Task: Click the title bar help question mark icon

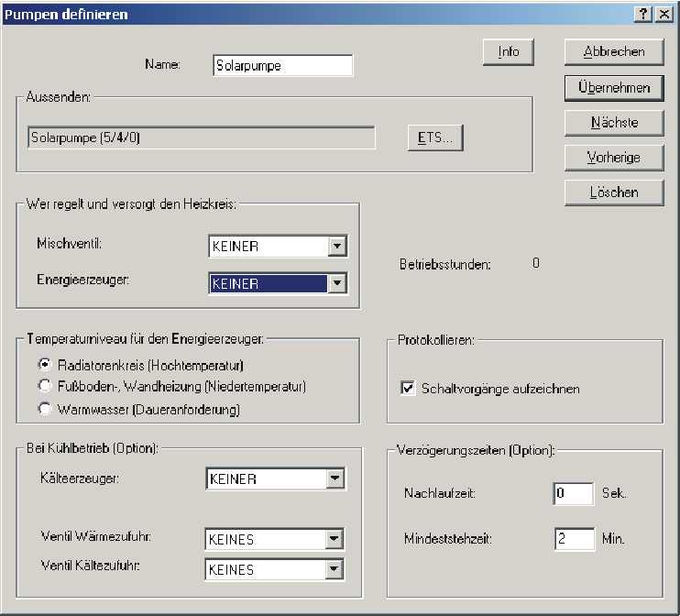Action: coord(642,14)
